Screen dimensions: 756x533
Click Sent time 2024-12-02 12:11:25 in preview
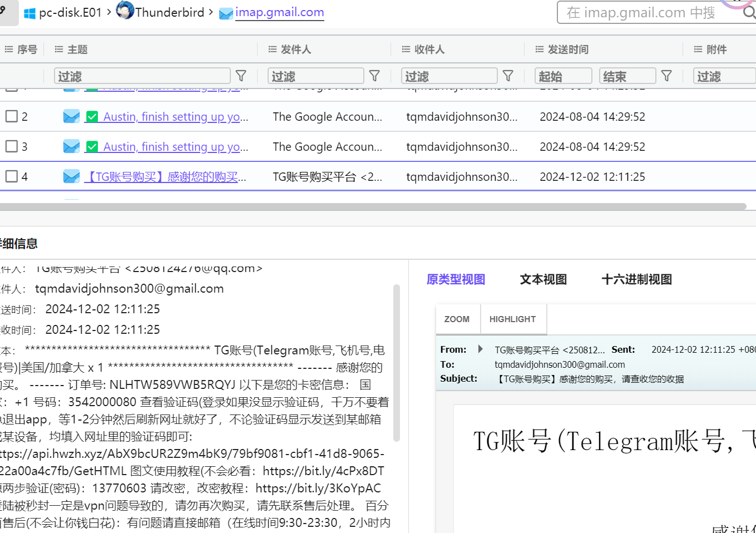703,349
